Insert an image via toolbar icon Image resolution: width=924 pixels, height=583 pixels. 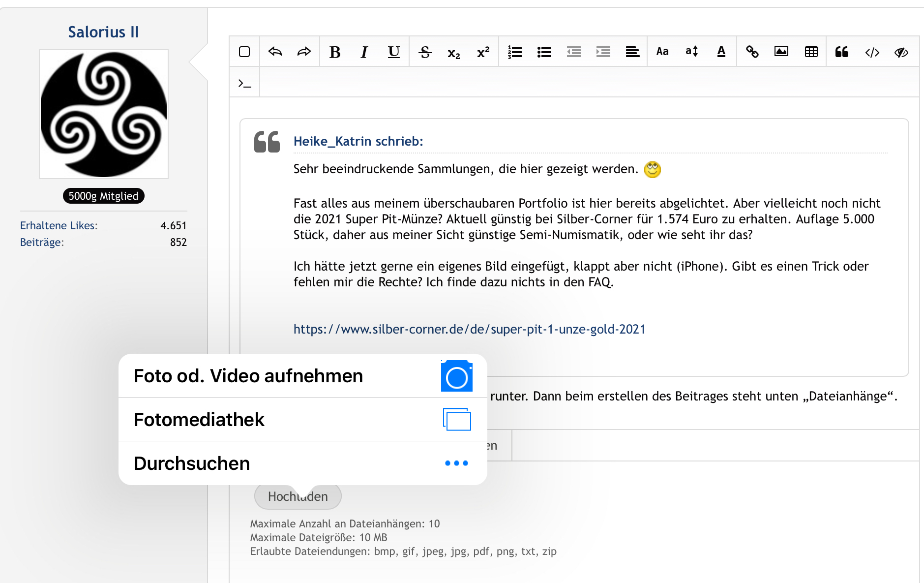[x=781, y=52]
